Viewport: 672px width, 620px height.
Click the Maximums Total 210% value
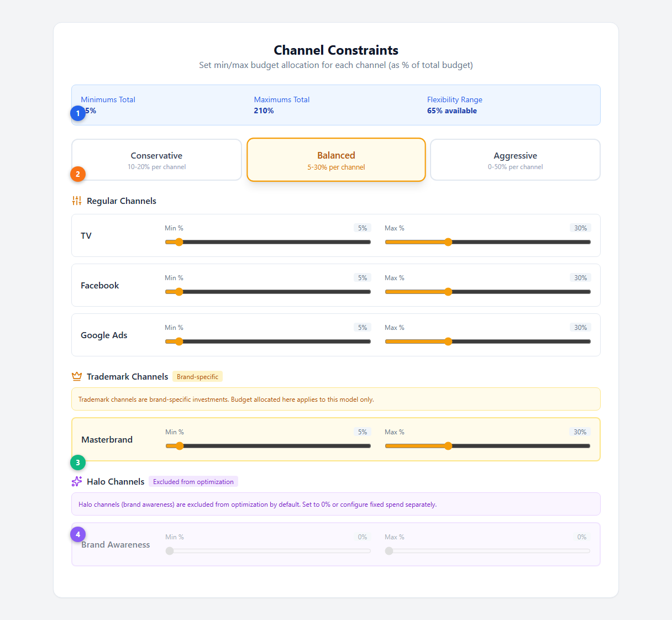coord(264,111)
